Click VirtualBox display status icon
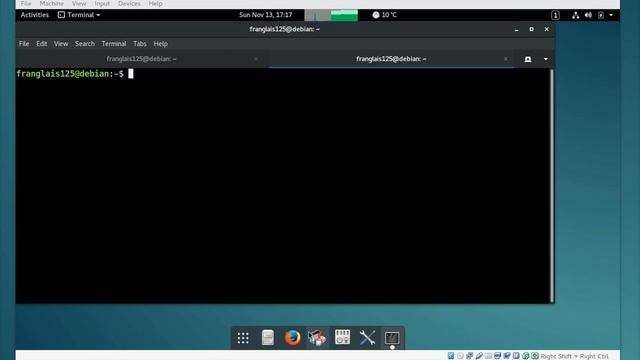 click(x=498, y=356)
